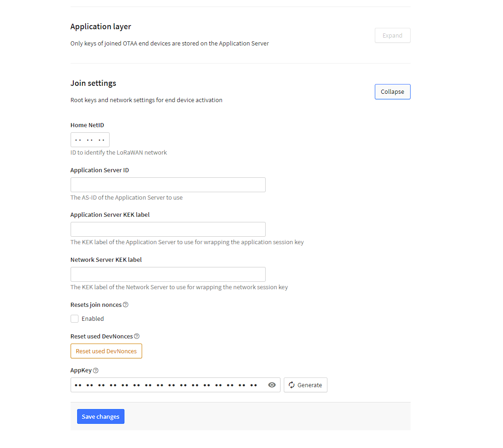Click the Home NetID label text
This screenshot has width=503, height=448.
tap(87, 125)
